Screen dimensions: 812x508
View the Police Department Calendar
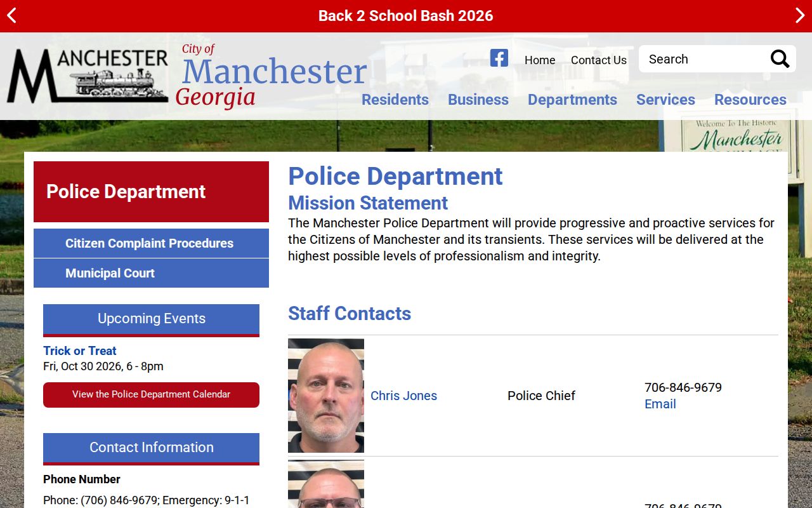click(151, 395)
